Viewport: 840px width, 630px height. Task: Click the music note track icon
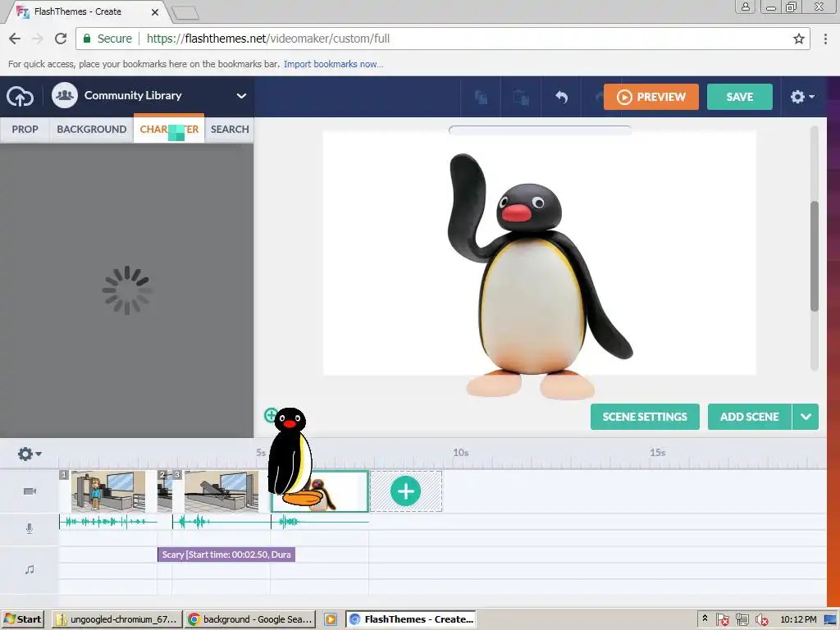[x=30, y=569]
